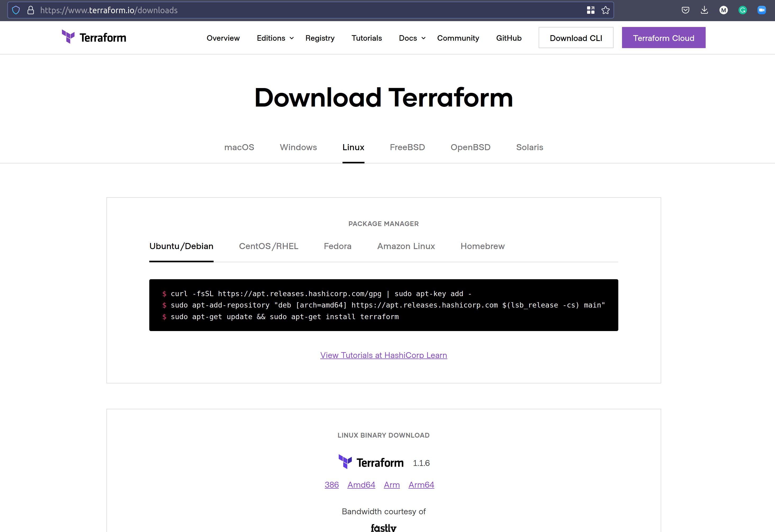Viewport: 775px width, 532px height.
Task: Switch to the macOS tab
Action: point(239,147)
